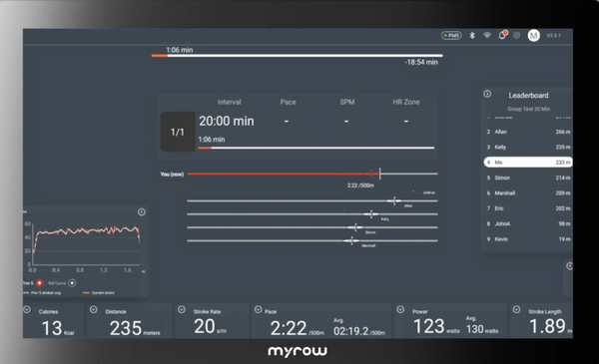
Task: Click the top workout time progress bar
Action: pos(298,56)
